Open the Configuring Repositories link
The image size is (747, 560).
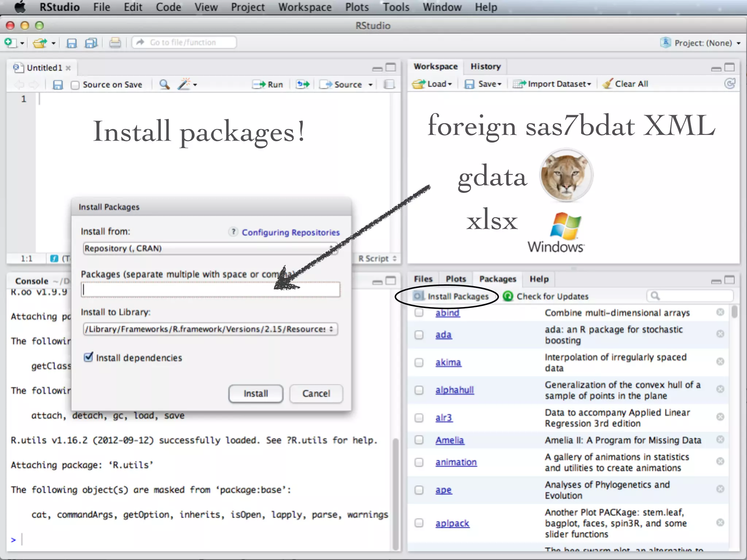[x=290, y=232]
